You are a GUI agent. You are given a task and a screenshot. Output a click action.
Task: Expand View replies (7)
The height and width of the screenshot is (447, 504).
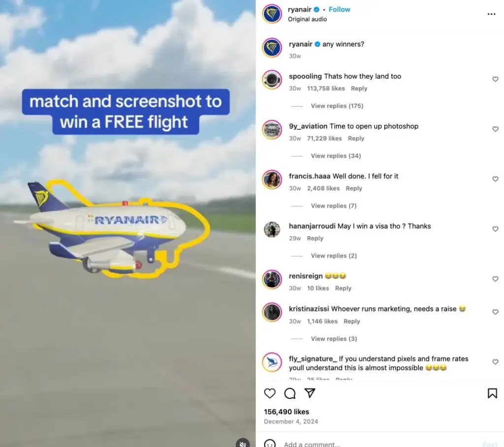(334, 206)
